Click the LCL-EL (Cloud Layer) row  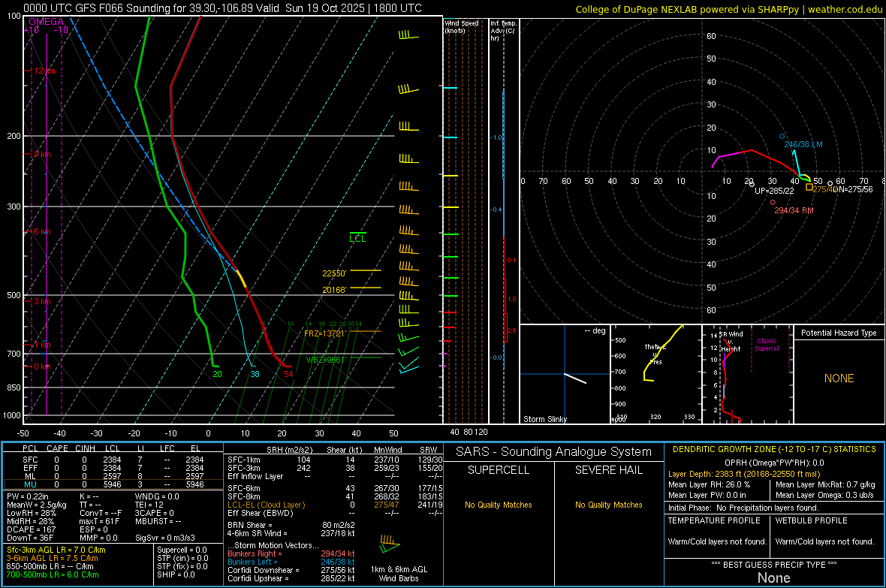[x=335, y=505]
